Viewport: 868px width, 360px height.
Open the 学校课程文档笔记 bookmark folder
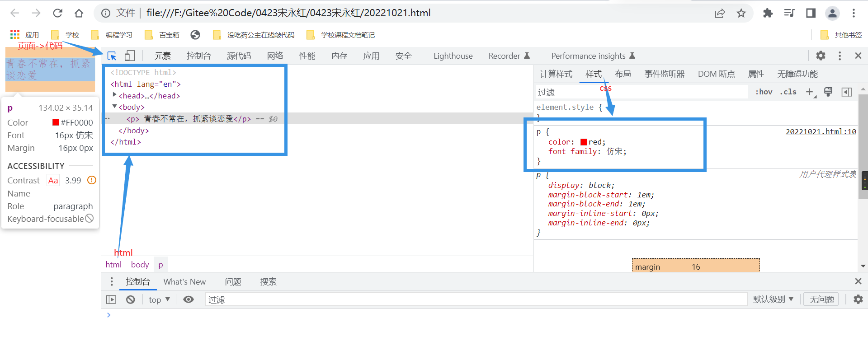(340, 35)
